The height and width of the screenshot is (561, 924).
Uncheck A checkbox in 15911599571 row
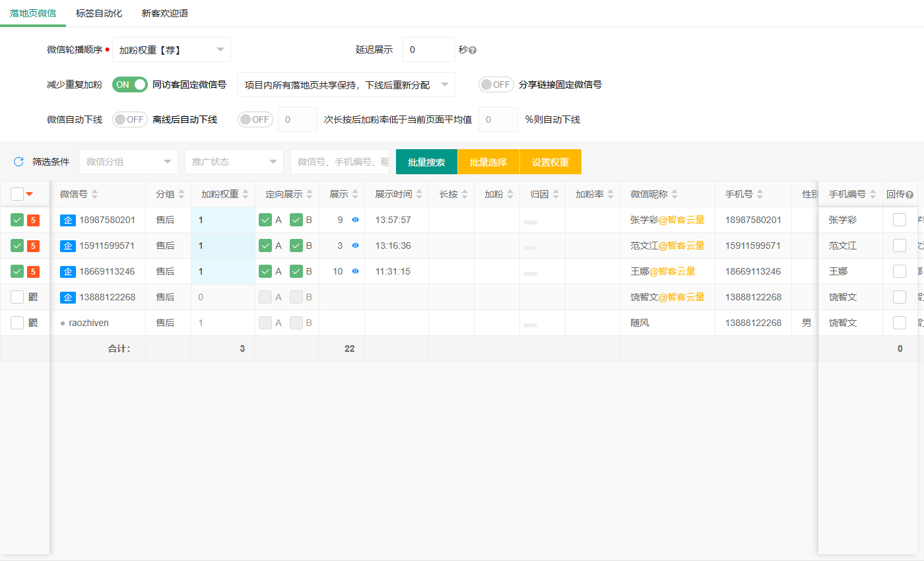pyautogui.click(x=265, y=246)
